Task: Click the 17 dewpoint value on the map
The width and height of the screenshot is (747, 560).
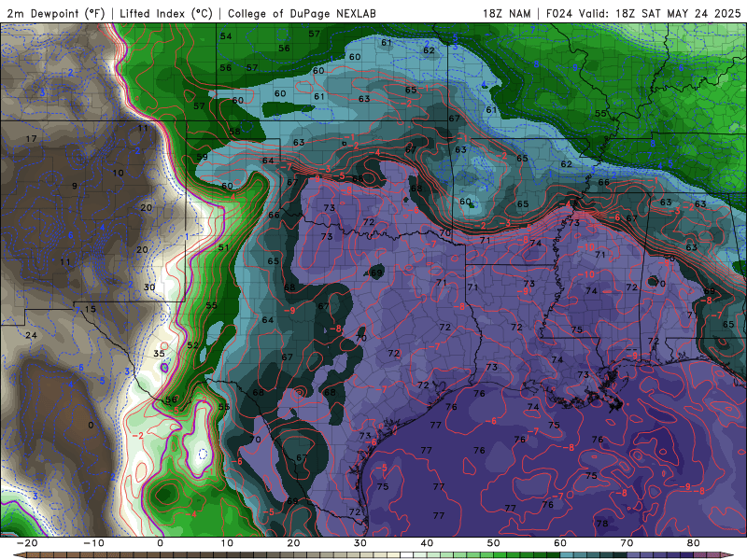Action: point(31,138)
